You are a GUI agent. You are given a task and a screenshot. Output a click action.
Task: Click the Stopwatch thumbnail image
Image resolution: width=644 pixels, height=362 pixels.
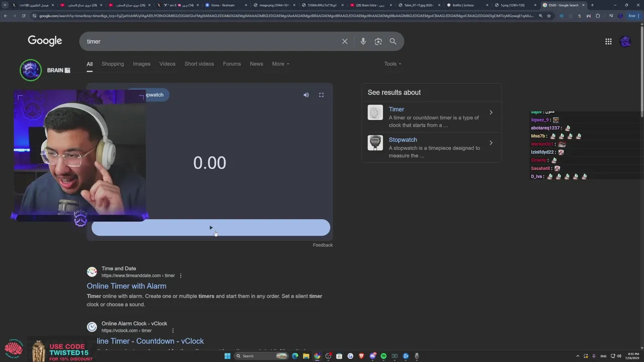point(375,143)
